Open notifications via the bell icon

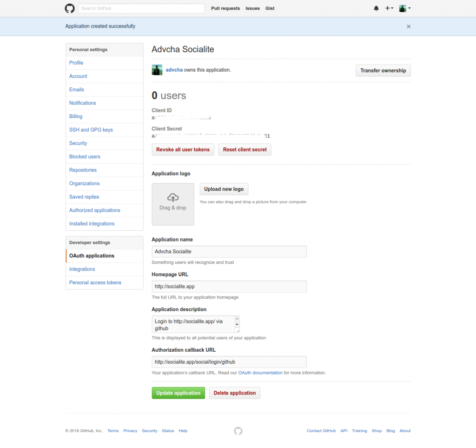pos(376,8)
